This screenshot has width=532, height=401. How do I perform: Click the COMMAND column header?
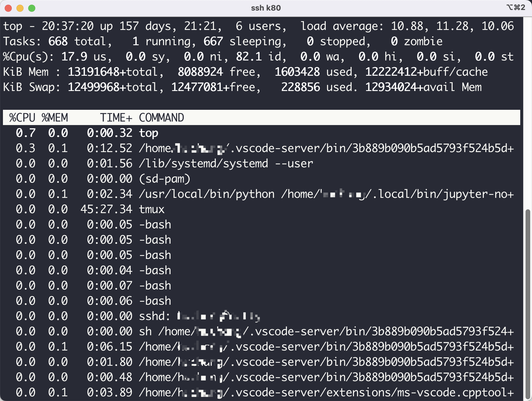click(x=161, y=118)
